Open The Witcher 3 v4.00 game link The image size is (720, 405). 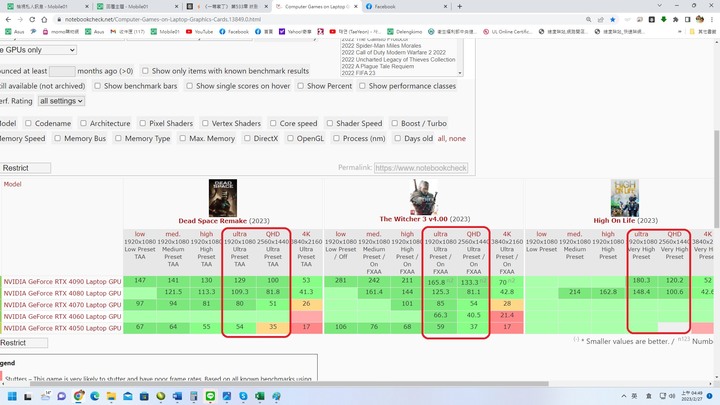pos(414,219)
